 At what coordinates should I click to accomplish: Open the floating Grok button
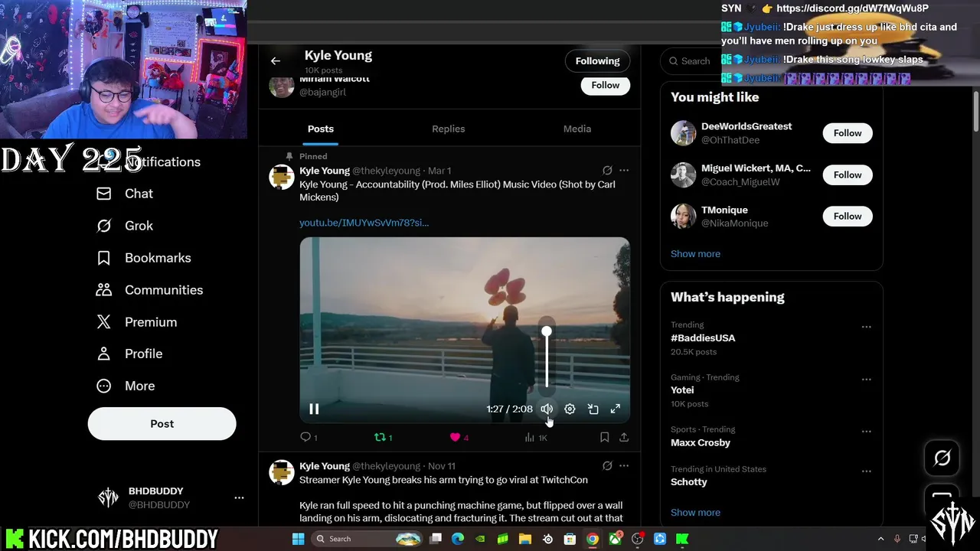coord(942,458)
